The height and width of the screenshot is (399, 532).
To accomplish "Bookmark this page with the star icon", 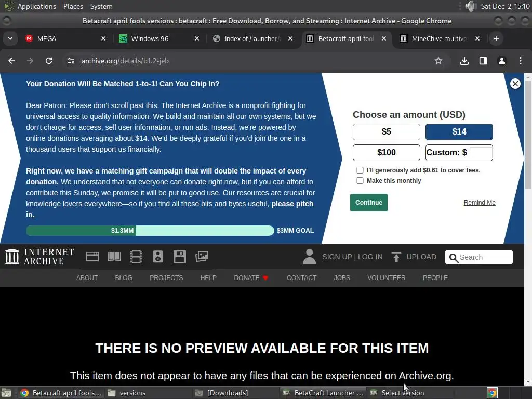I will 438,61.
